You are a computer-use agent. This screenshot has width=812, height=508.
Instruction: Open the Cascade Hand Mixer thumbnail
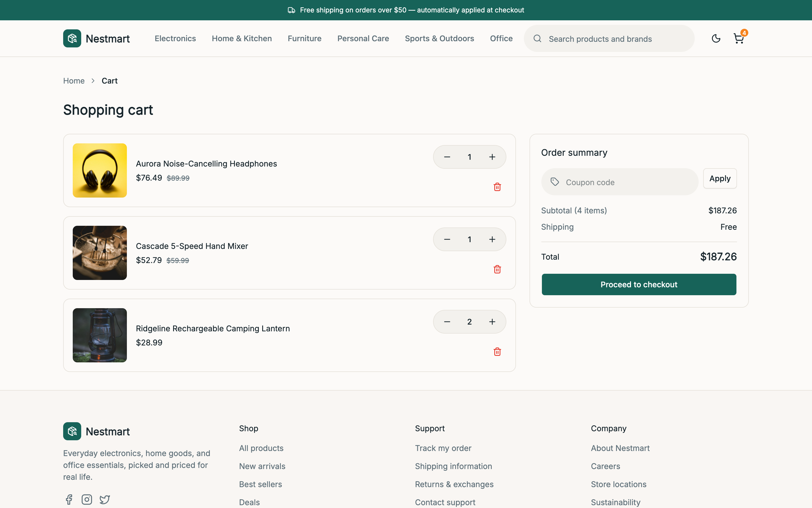point(100,253)
